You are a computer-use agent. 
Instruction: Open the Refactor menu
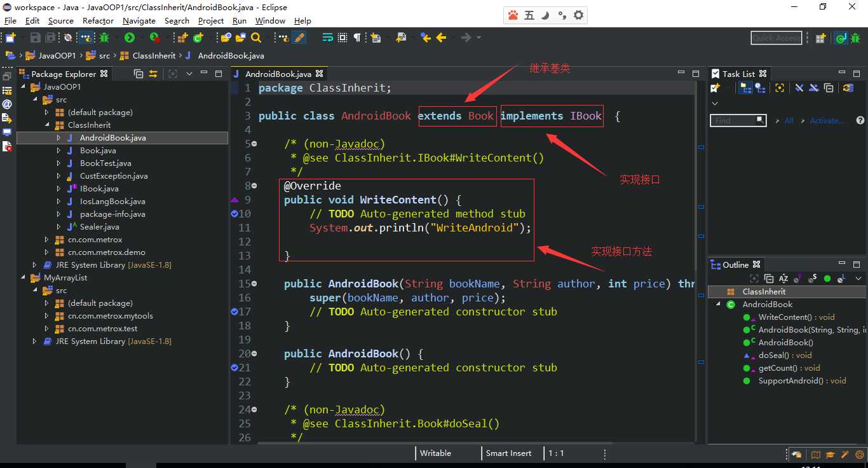coord(98,20)
